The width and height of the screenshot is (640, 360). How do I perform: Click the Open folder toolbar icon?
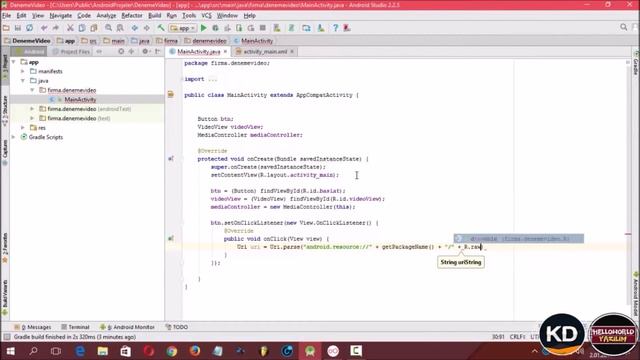pos(6,28)
